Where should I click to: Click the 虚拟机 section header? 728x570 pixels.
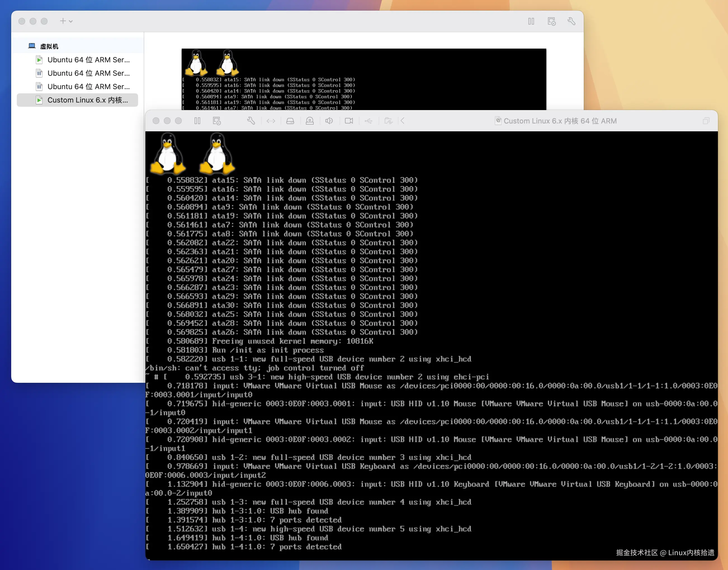coord(49,46)
